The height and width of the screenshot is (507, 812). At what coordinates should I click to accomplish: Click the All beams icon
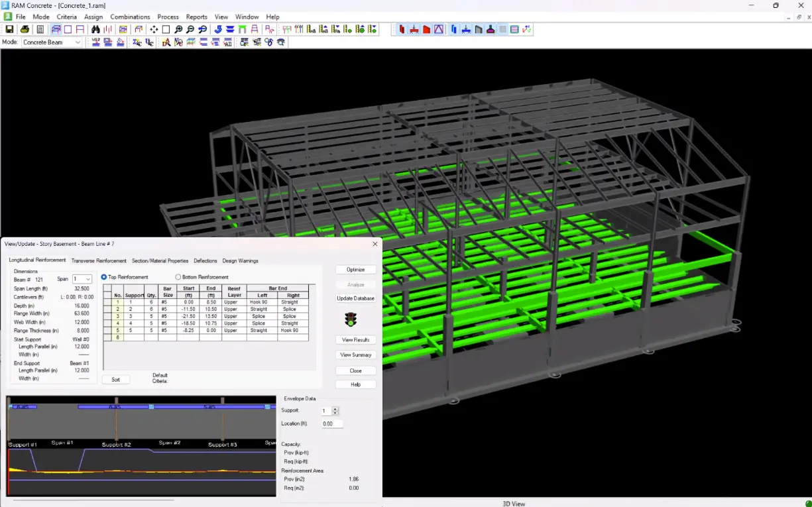pyautogui.click(x=227, y=42)
